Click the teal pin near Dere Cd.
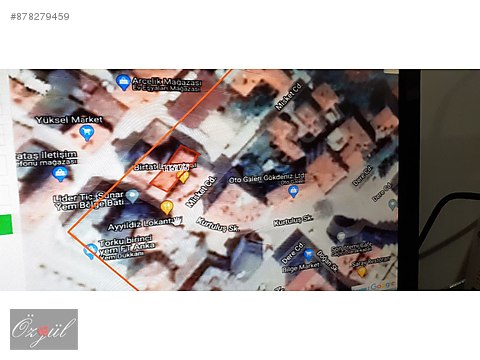 pyautogui.click(x=393, y=204)
